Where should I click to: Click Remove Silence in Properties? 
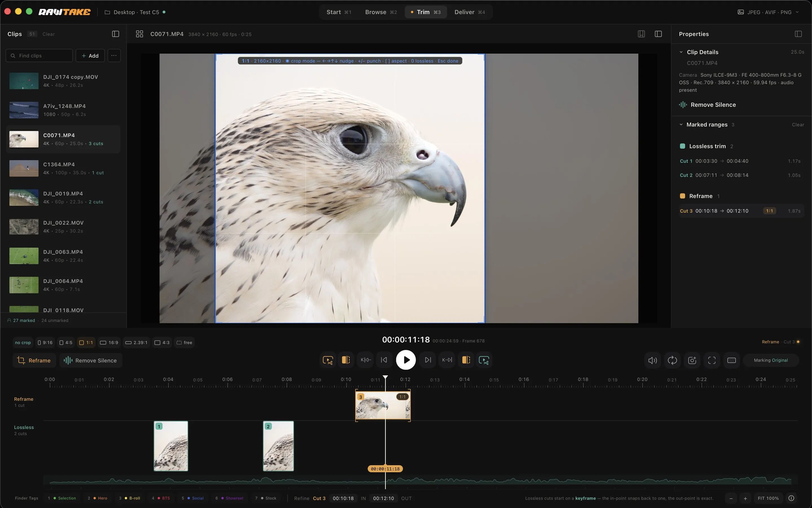(708, 105)
